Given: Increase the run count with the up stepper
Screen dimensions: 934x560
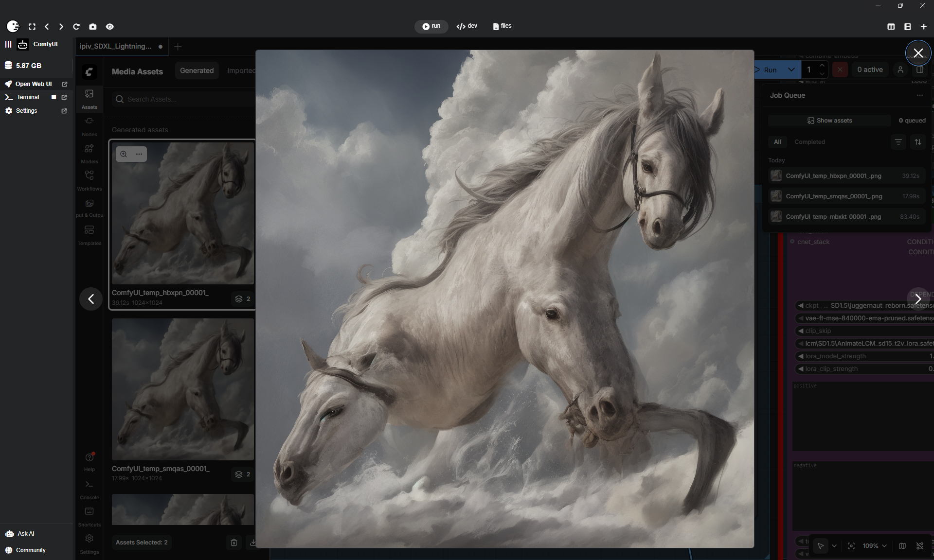Looking at the screenshot, I should pos(822,65).
